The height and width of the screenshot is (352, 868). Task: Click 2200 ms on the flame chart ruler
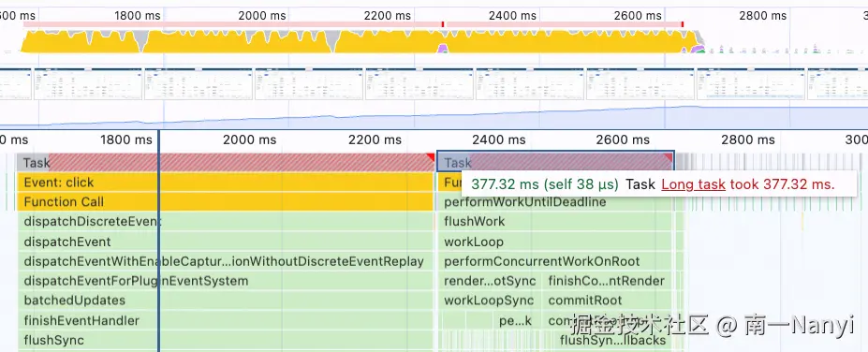[x=375, y=139]
